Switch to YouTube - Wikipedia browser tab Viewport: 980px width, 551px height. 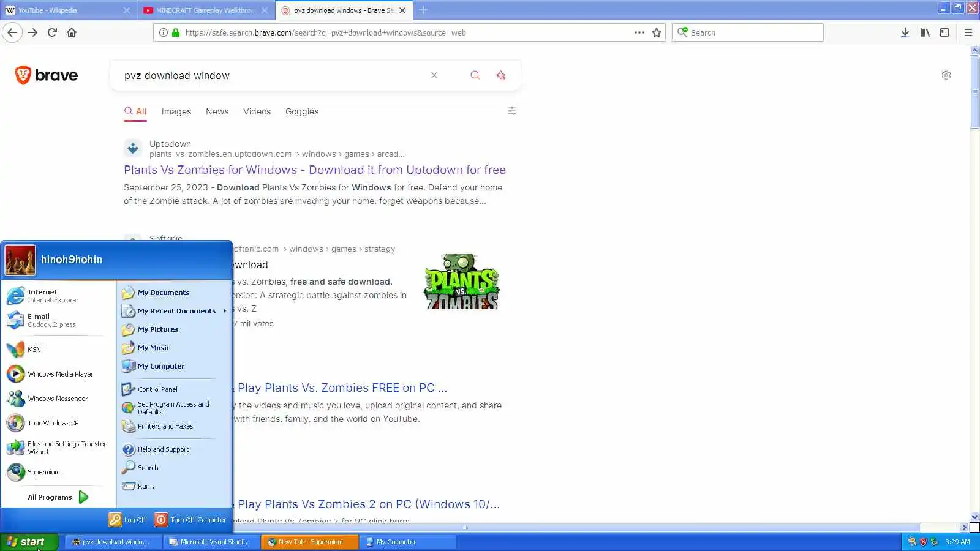point(67,10)
